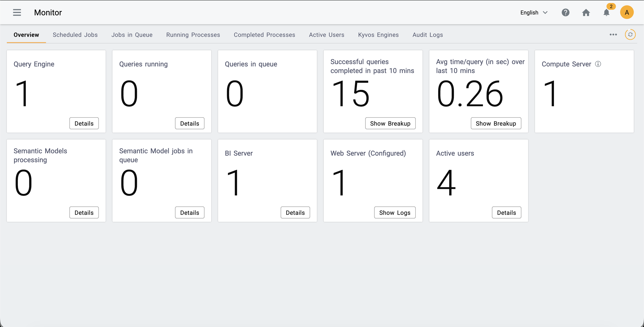
Task: Show Logs for Web Server
Action: pyautogui.click(x=394, y=212)
